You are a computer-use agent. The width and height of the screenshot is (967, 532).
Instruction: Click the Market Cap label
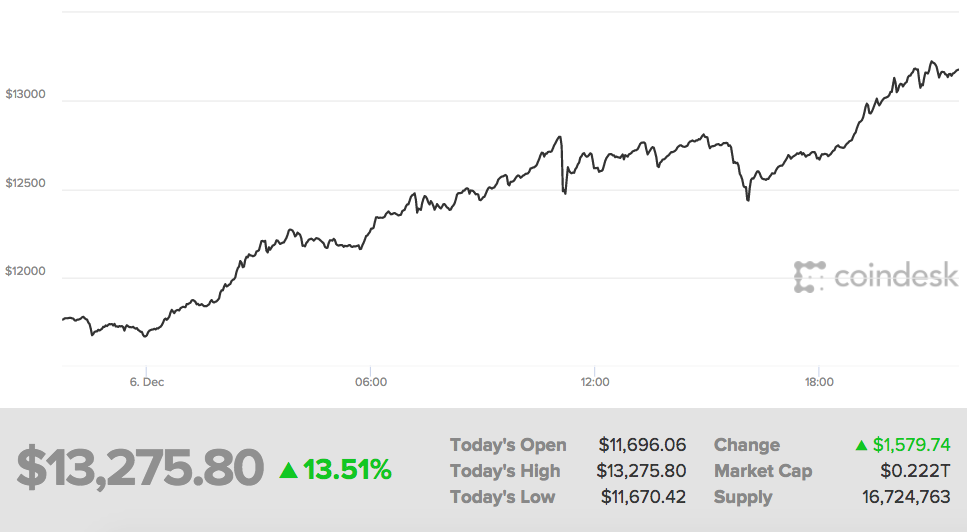[763, 471]
